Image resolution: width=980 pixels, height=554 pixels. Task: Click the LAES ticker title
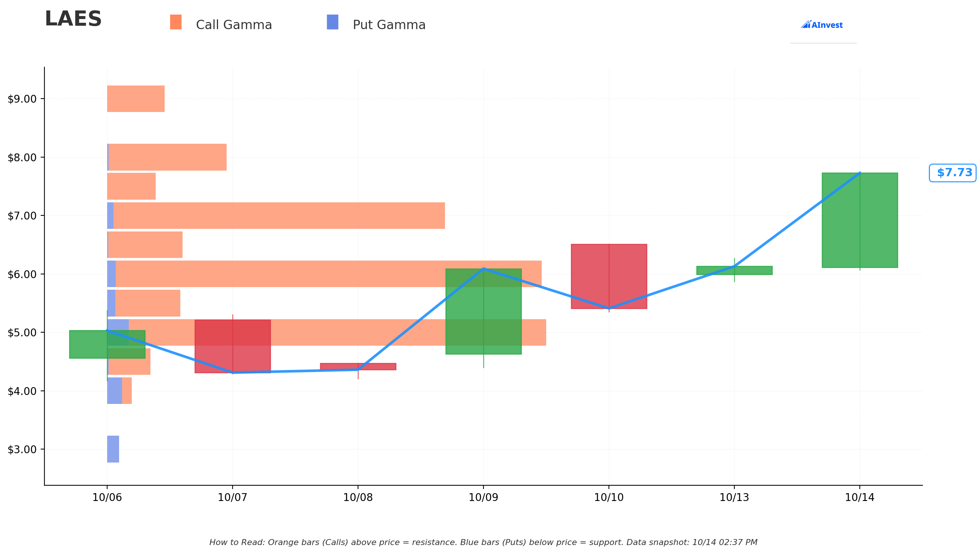(73, 19)
